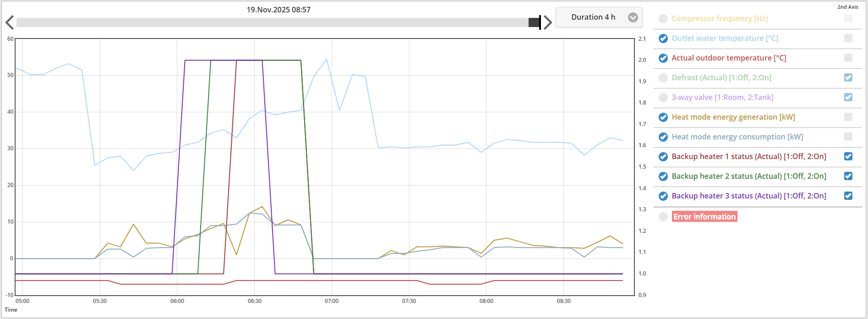The height and width of the screenshot is (319, 868).
Task: Click the Duration dropdown chevron icon
Action: [633, 17]
